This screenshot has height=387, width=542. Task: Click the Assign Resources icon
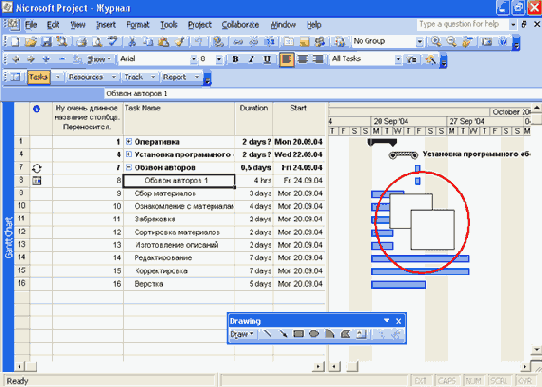pos(320,42)
